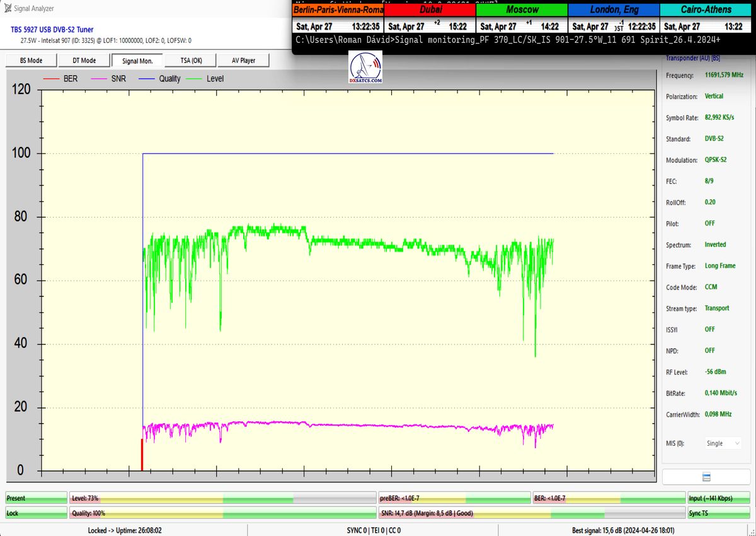
Task: Switch to the DT Mode tab
Action: coord(84,61)
